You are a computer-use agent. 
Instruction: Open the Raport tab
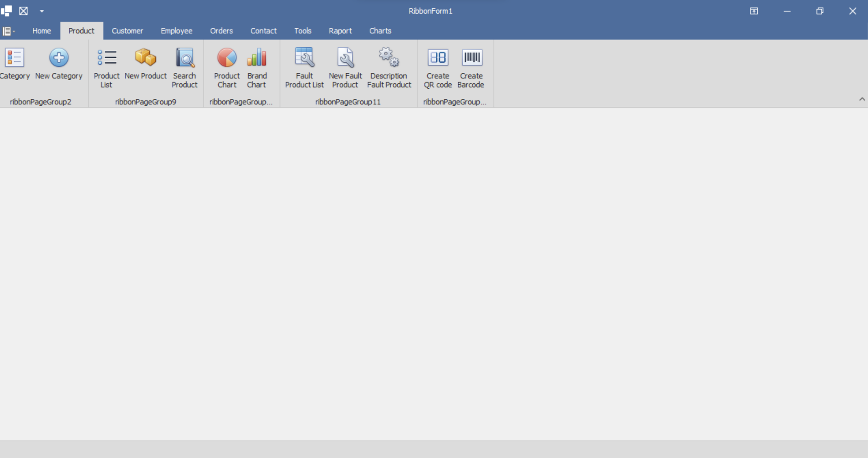340,31
